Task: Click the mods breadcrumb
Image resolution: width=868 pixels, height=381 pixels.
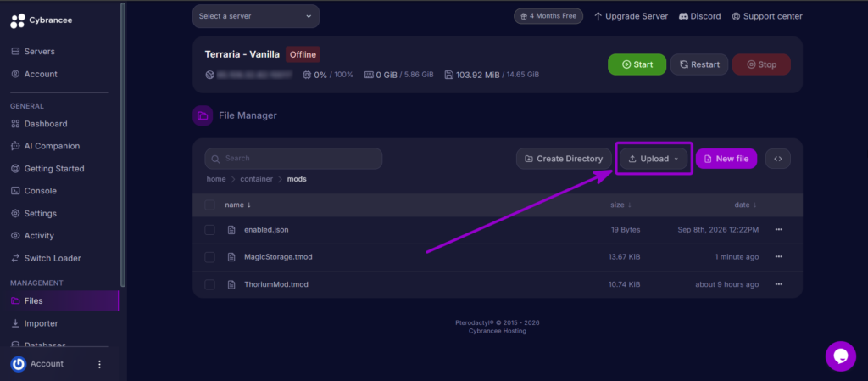Action: click(297, 179)
